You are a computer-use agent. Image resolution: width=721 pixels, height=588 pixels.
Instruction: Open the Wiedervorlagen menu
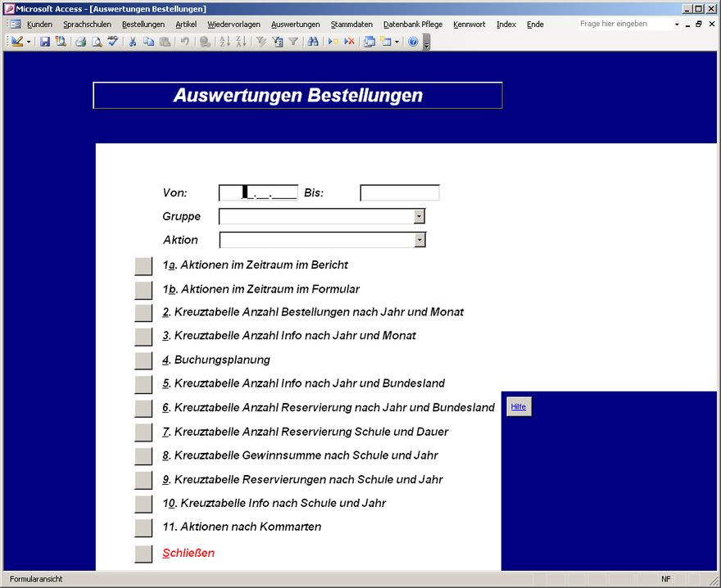(234, 25)
